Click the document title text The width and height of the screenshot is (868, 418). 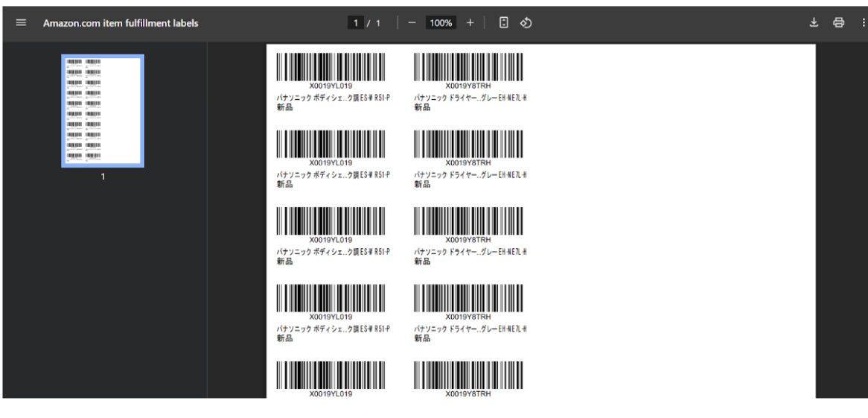[121, 23]
